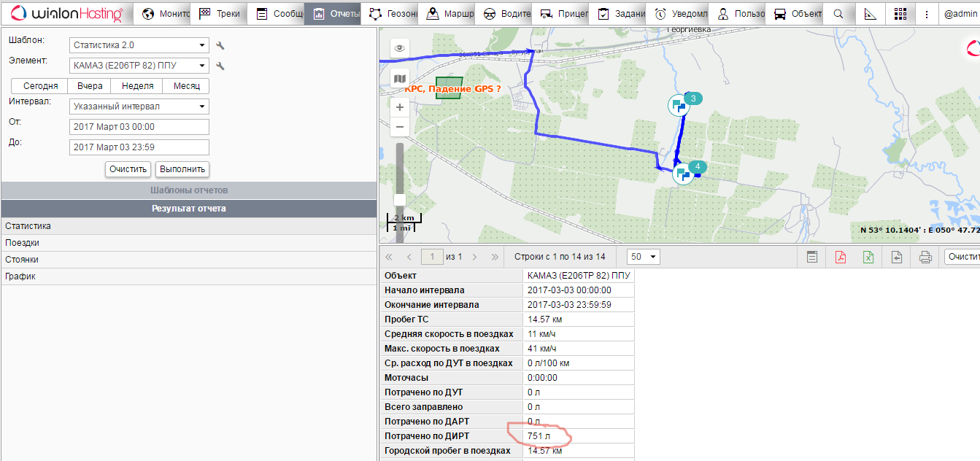This screenshot has height=461, width=980.
Task: Open the Шаблон template dropdown
Action: (x=139, y=45)
